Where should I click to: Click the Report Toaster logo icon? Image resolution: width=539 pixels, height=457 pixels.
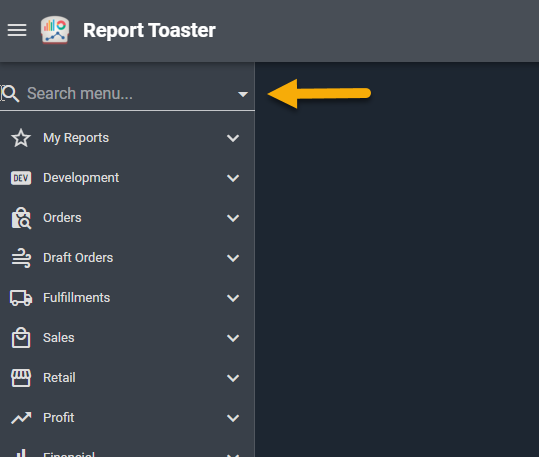(55, 30)
